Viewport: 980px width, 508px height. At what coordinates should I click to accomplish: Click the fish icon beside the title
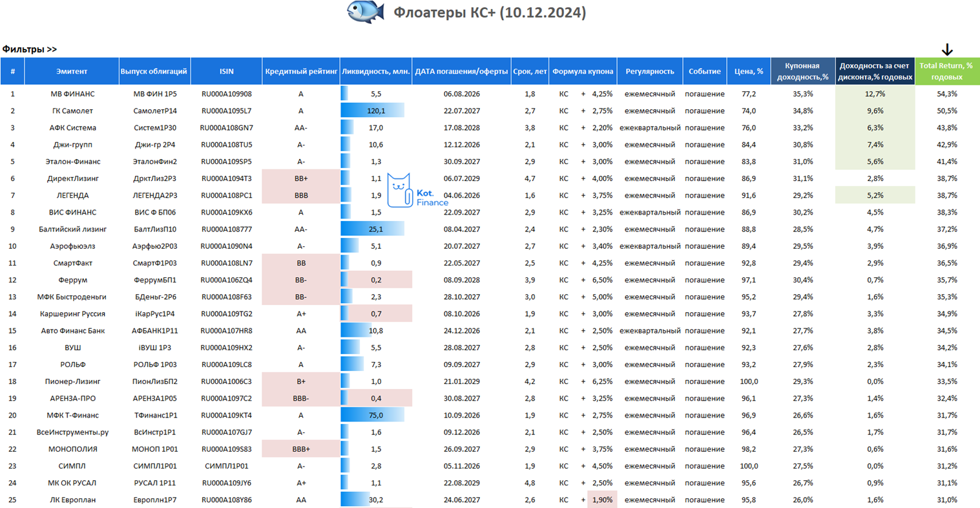click(x=366, y=12)
